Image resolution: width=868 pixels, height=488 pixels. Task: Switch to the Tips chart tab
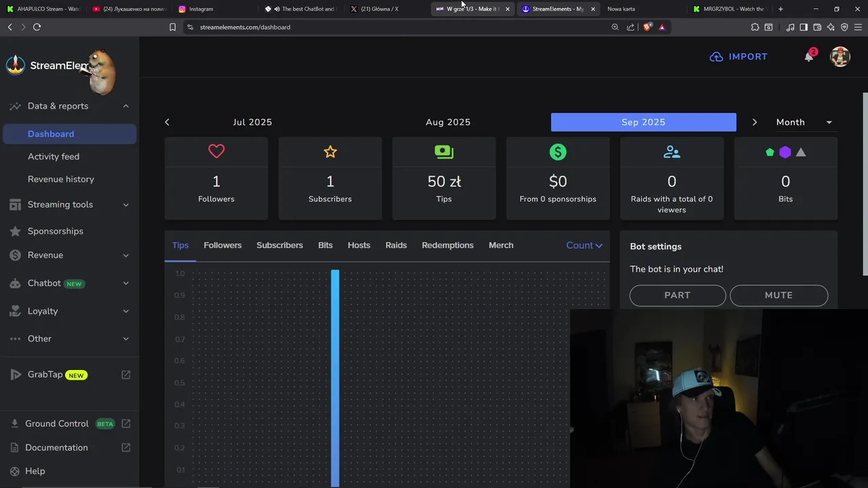point(180,245)
